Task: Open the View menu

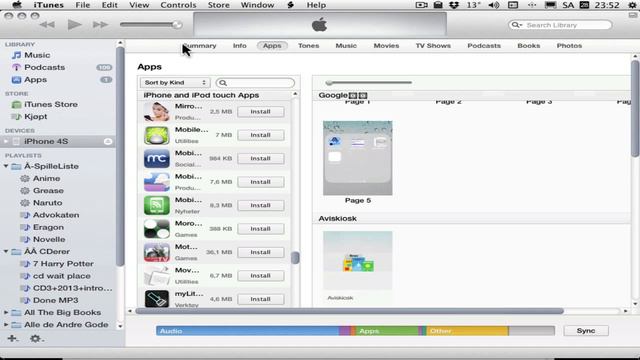Action: click(139, 5)
